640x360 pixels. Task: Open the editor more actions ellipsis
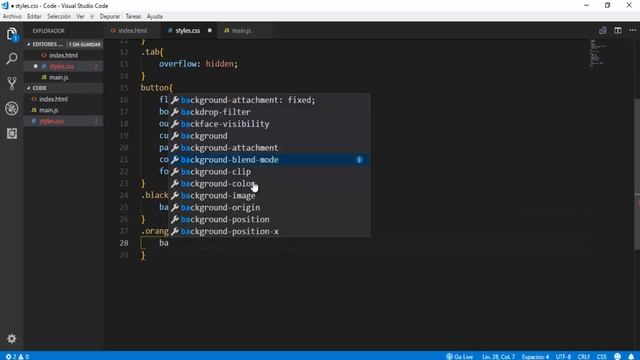pyautogui.click(x=632, y=31)
